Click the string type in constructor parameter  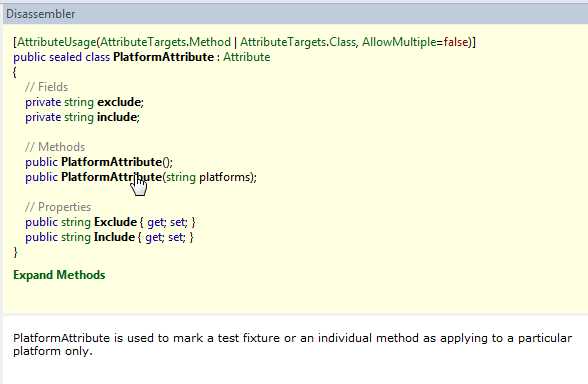(x=181, y=177)
